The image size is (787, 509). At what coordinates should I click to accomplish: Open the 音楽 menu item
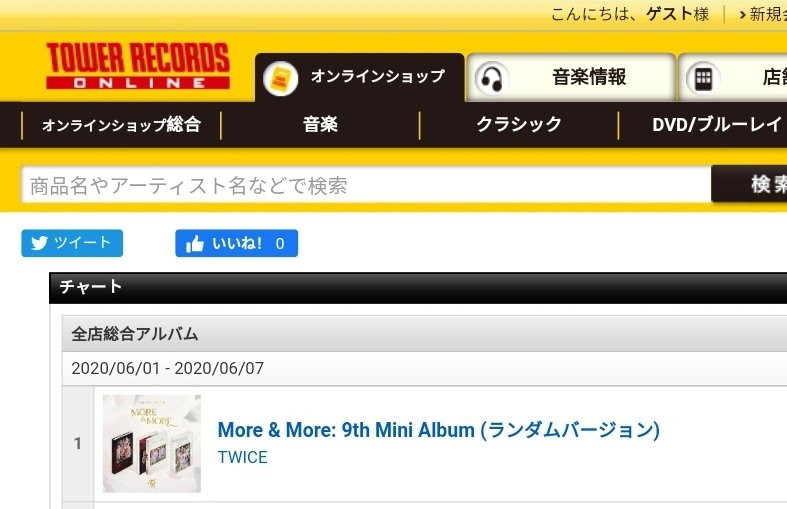click(x=320, y=124)
